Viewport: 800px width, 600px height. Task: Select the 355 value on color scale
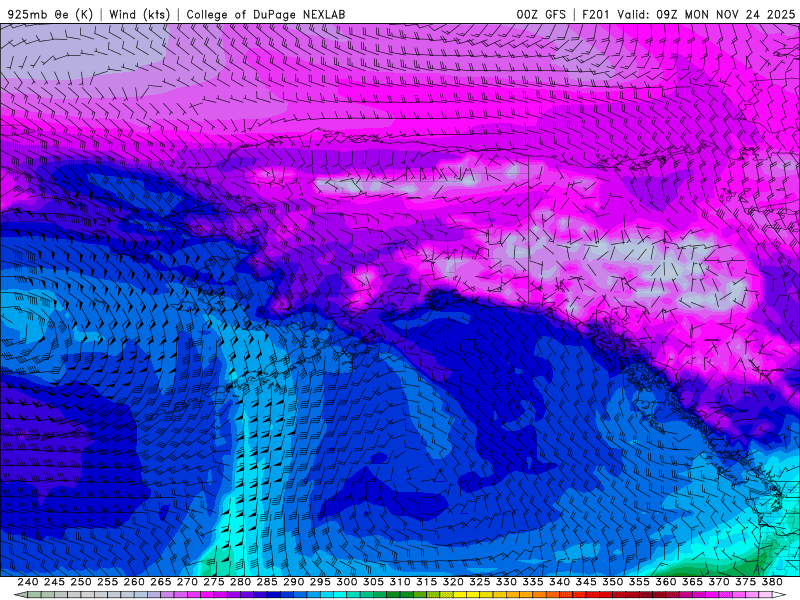pyautogui.click(x=639, y=582)
